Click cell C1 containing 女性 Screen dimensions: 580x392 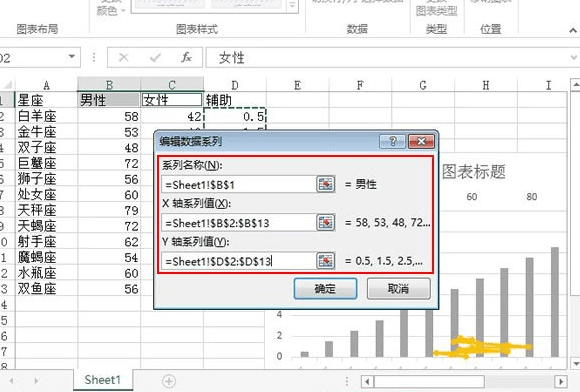(x=172, y=100)
